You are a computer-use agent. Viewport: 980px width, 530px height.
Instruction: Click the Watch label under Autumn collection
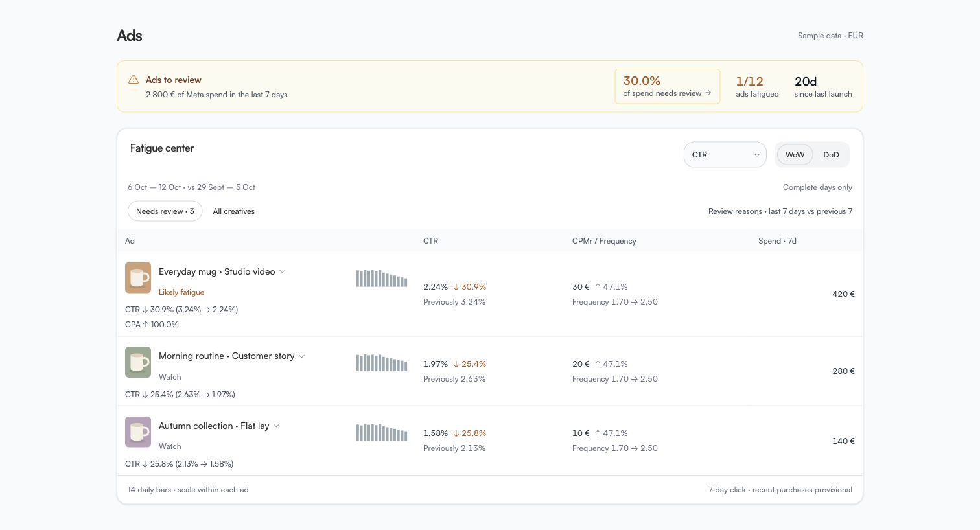[170, 446]
